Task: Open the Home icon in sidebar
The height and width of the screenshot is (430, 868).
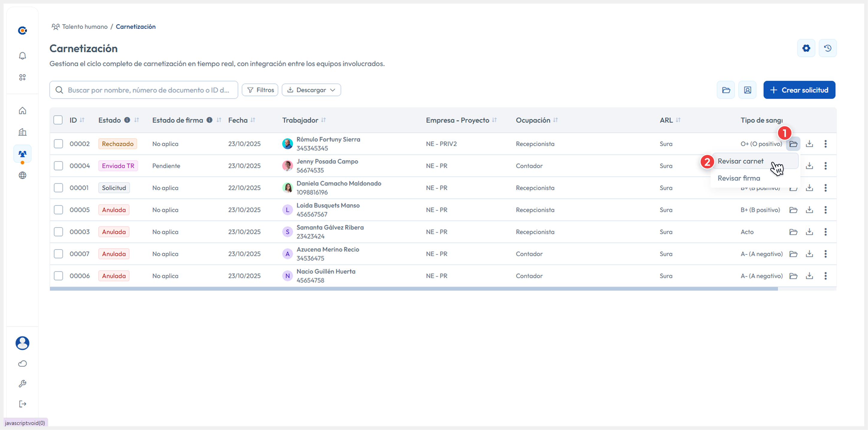Action: point(22,110)
